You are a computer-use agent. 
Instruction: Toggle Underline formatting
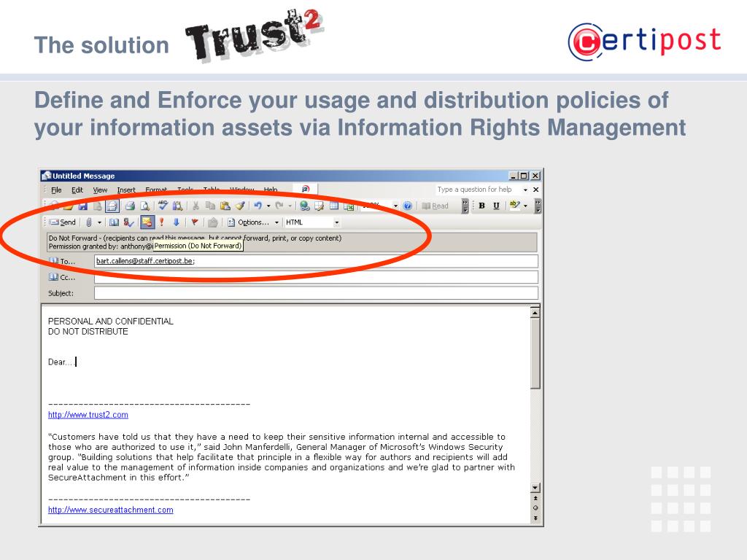coord(496,206)
